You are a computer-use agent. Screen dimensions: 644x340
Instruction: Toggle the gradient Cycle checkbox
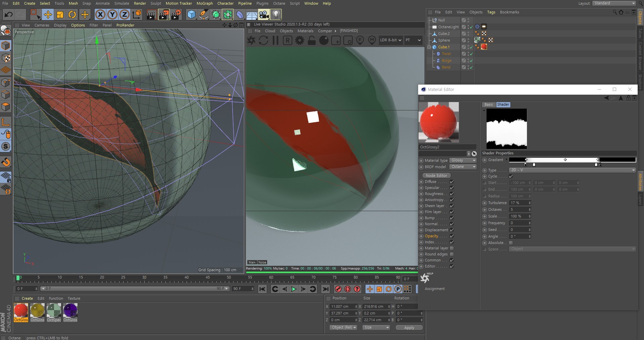(x=511, y=176)
